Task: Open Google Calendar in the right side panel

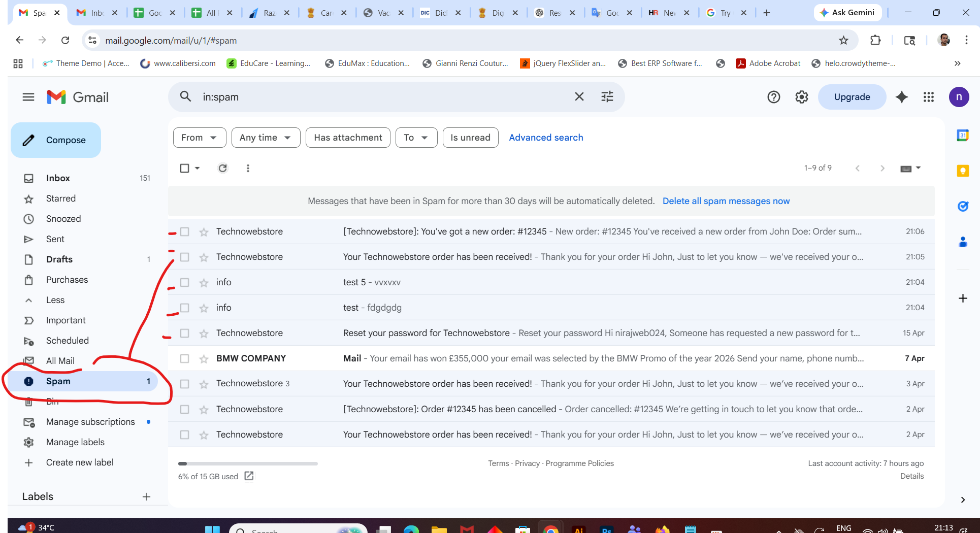Action: (x=963, y=136)
